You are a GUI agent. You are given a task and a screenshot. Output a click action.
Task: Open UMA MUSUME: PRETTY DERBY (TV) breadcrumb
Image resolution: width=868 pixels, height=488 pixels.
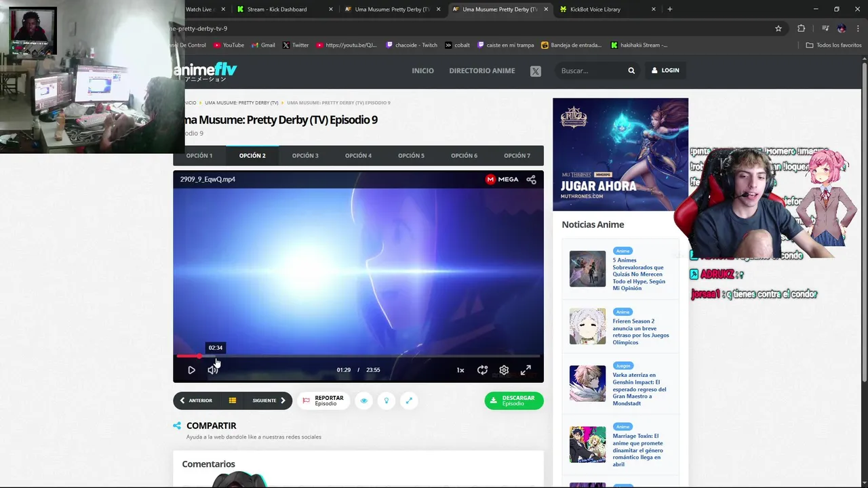click(241, 103)
